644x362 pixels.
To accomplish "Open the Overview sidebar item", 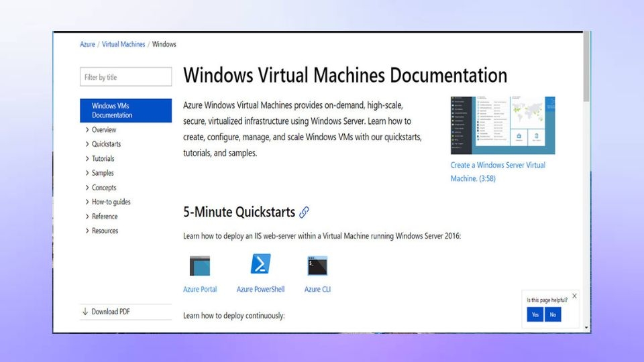I will click(104, 129).
